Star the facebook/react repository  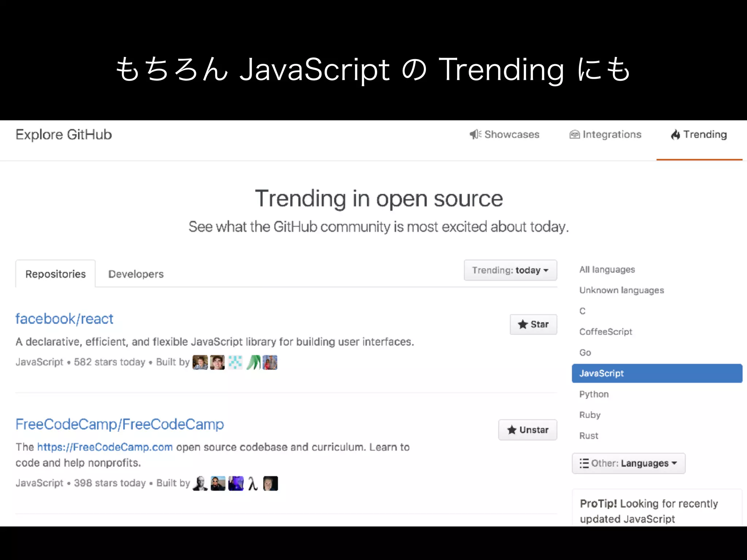[x=533, y=324]
